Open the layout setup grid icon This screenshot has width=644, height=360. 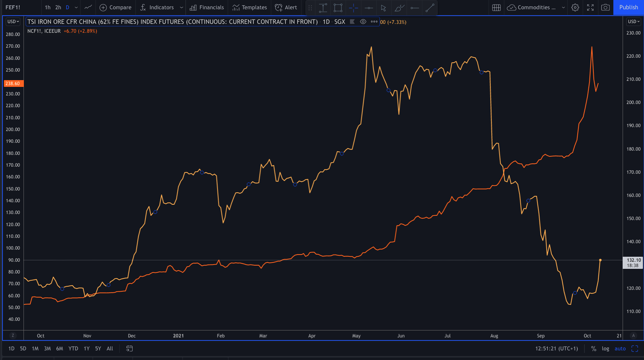pos(496,7)
